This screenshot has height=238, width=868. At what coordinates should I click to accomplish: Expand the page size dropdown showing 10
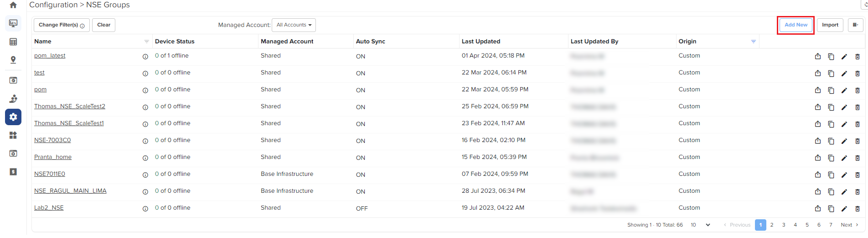pos(700,225)
